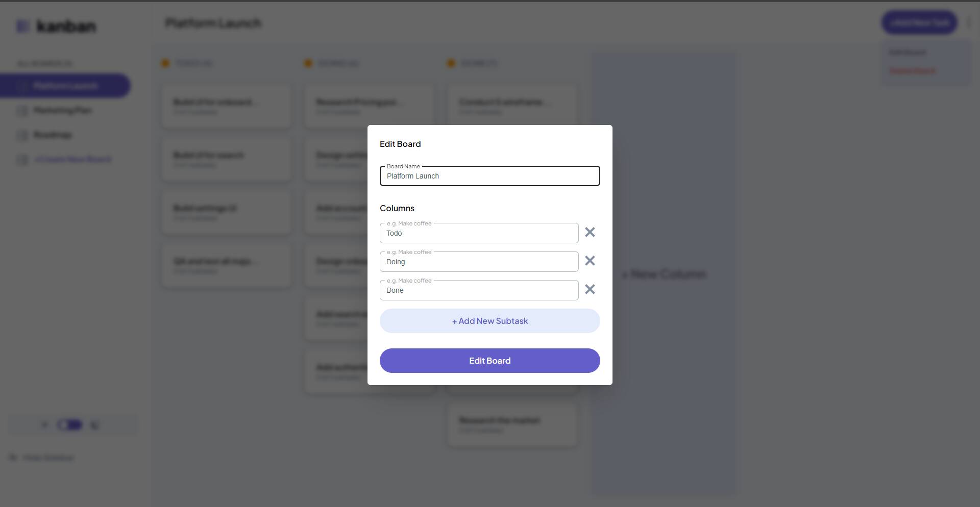Select Platform Launch board in sidebar
The height and width of the screenshot is (507, 980).
[x=65, y=86]
